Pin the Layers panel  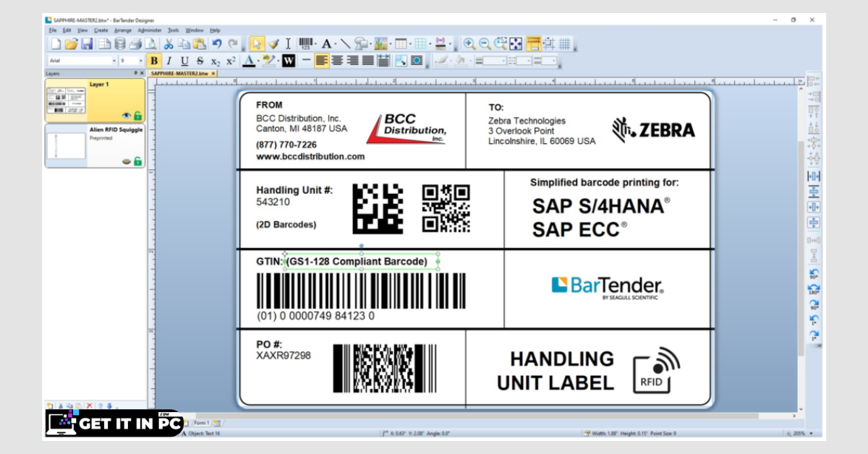point(135,73)
